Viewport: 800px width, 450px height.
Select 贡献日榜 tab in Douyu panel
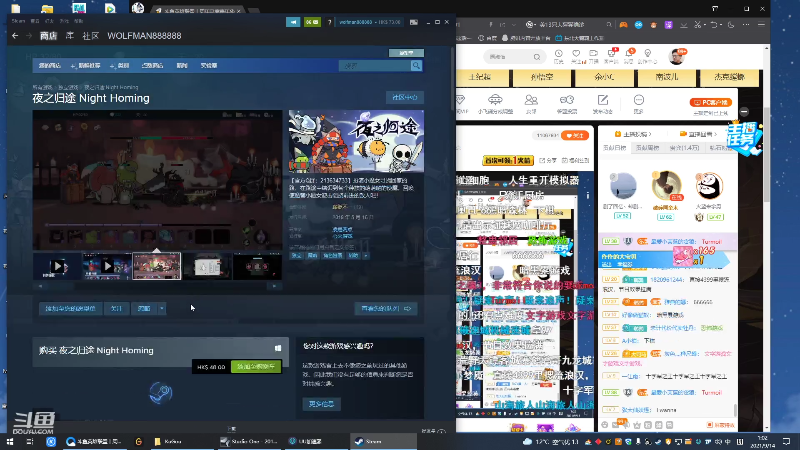pyautogui.click(x=614, y=148)
